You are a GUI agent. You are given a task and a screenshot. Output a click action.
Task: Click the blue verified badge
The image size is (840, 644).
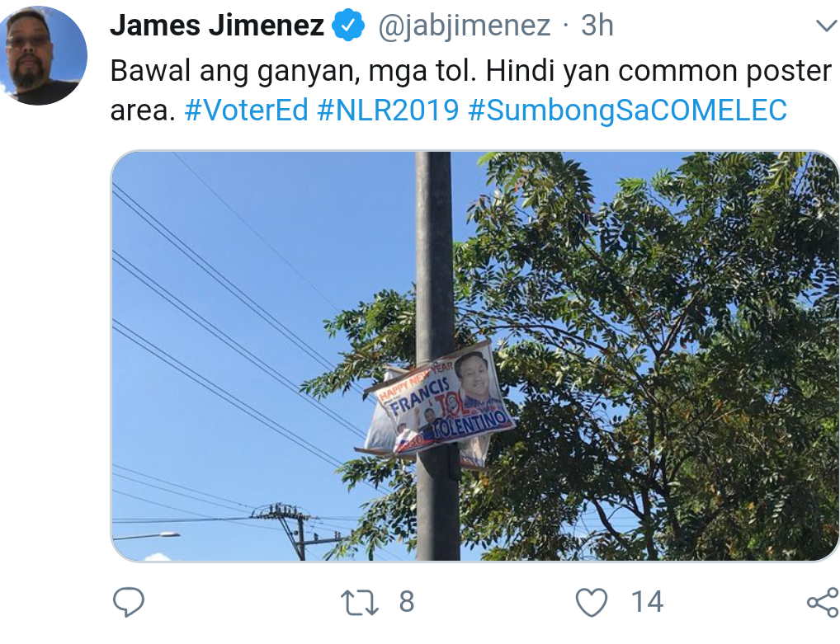pyautogui.click(x=349, y=26)
